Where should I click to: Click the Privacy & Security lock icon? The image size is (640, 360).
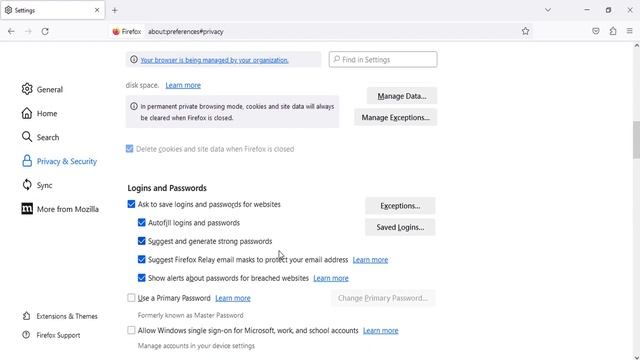tap(27, 161)
